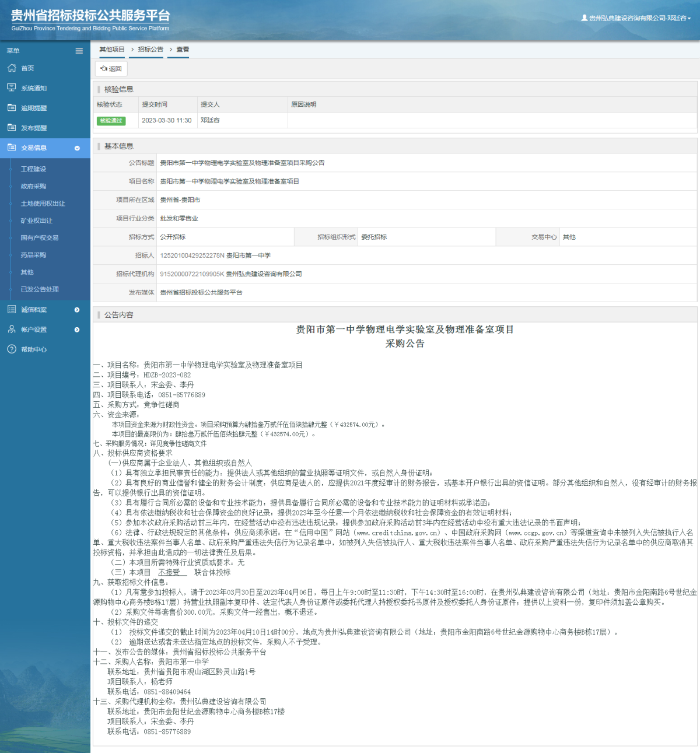Click the 基本信息 section header
Viewport: 700px width, 753px height.
click(119, 146)
